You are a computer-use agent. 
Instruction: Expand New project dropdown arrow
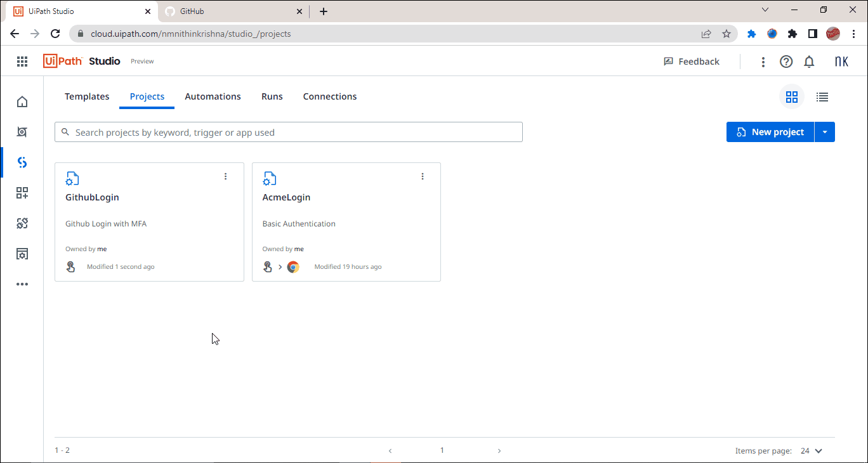(x=825, y=132)
